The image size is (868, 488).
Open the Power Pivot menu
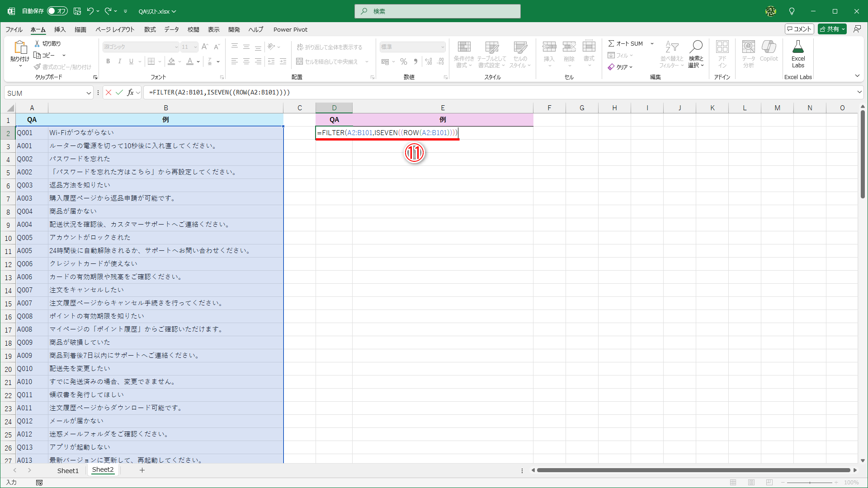tap(290, 29)
